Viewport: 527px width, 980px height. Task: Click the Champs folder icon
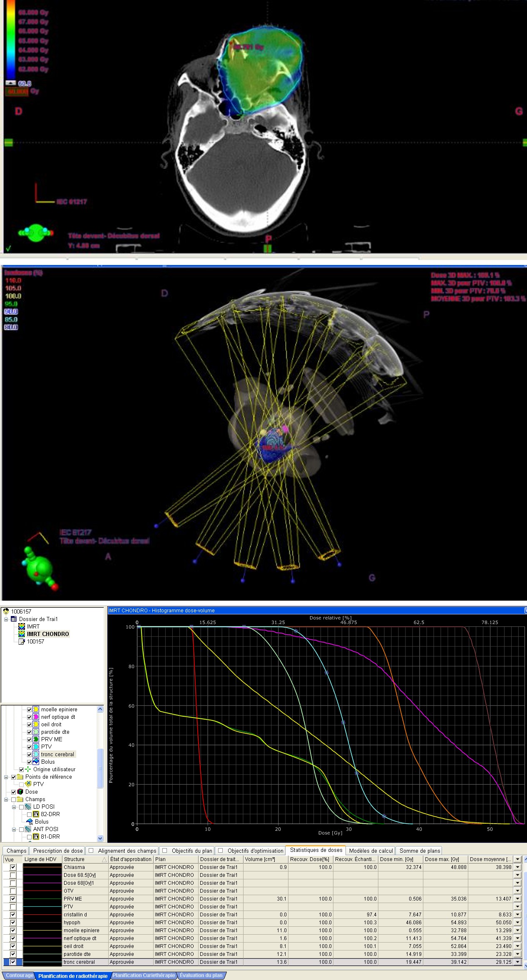coord(20,799)
